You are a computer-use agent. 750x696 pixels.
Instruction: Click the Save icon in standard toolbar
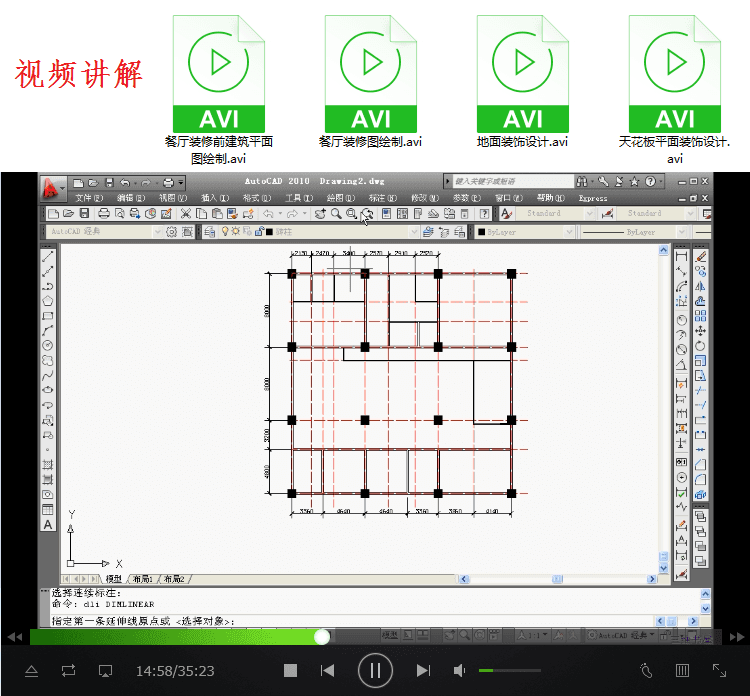[x=84, y=214]
